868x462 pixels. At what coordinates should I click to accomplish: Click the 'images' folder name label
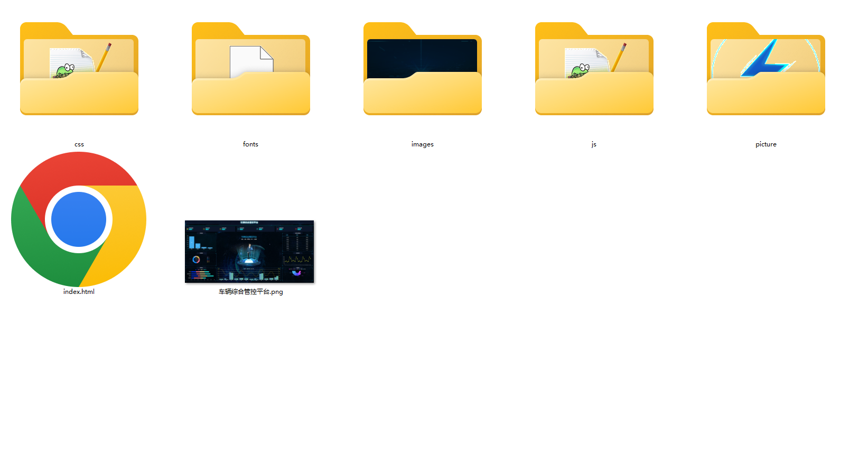[x=423, y=144]
